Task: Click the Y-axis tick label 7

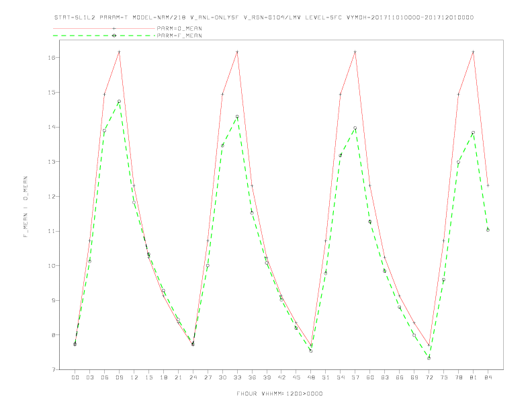Action: coord(53,369)
